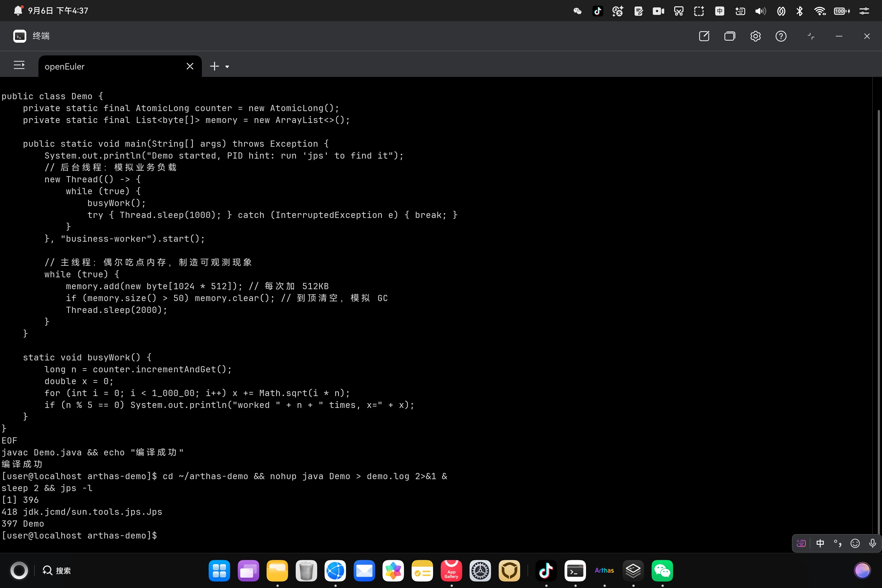
Task: Click the 搜索 search field in dock
Action: point(57,570)
